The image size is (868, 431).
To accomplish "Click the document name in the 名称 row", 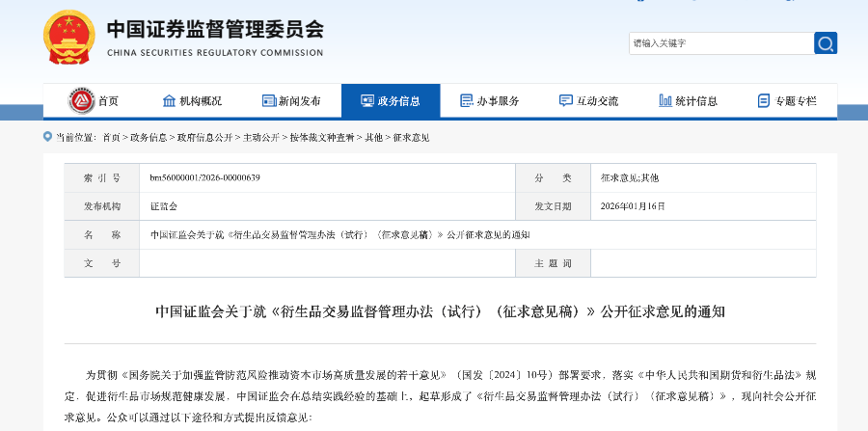I will click(x=339, y=234).
